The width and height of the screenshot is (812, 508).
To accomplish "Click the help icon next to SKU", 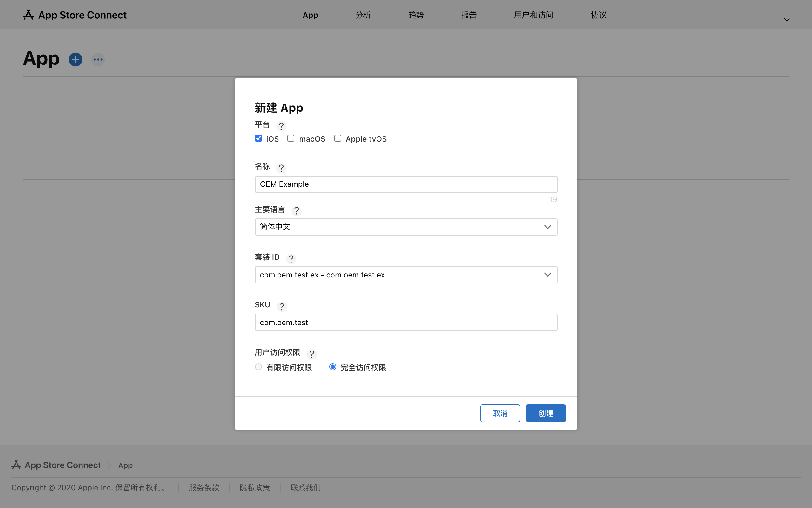I will coord(282,306).
